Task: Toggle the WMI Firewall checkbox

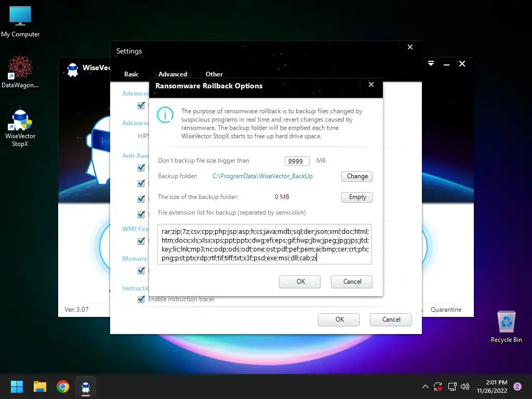Action: 141,241
